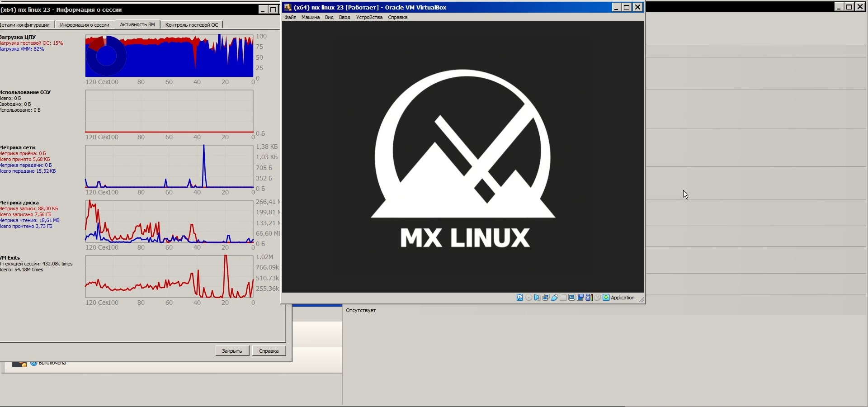Open the Ввод menu
The height and width of the screenshot is (407, 868).
344,17
